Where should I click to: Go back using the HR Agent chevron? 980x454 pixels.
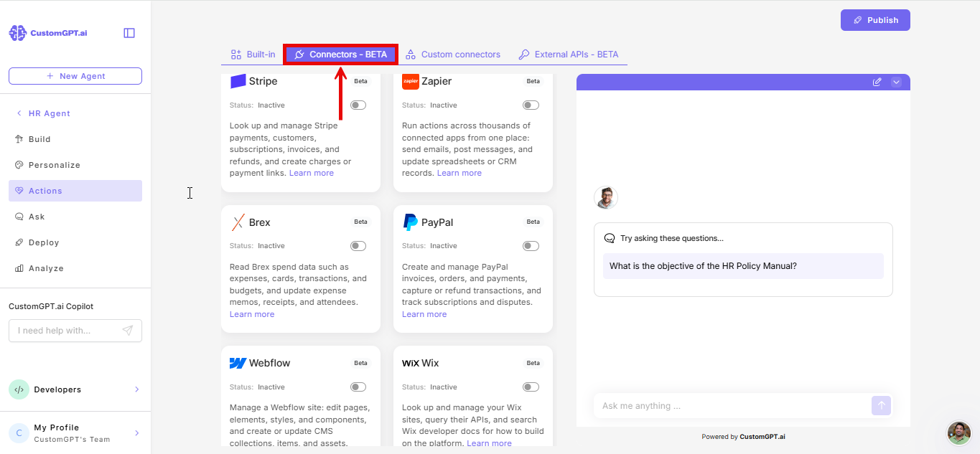coord(19,113)
